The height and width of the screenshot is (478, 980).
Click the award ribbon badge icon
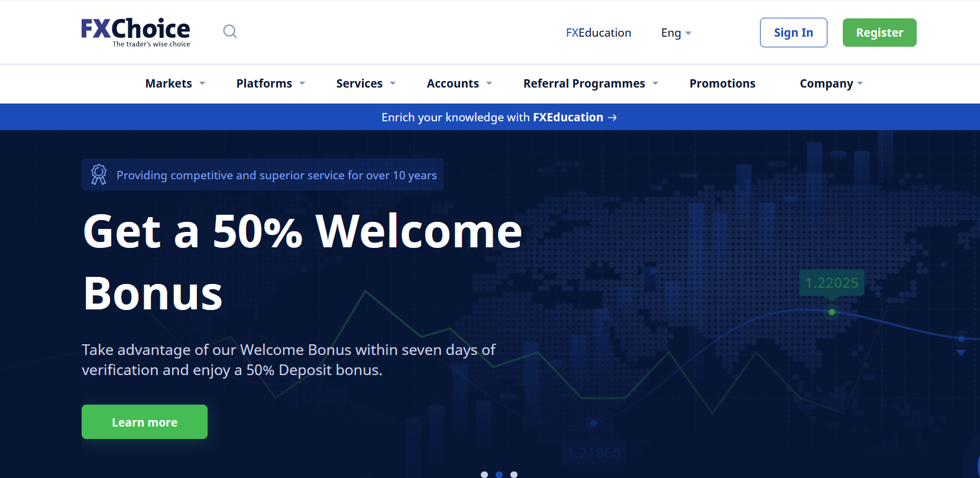99,175
